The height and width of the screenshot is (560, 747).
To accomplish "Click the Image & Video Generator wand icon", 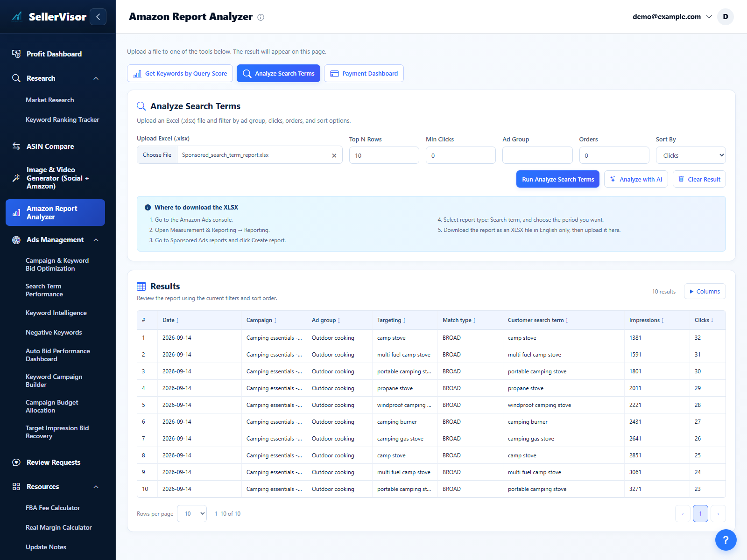I will pos(16,178).
